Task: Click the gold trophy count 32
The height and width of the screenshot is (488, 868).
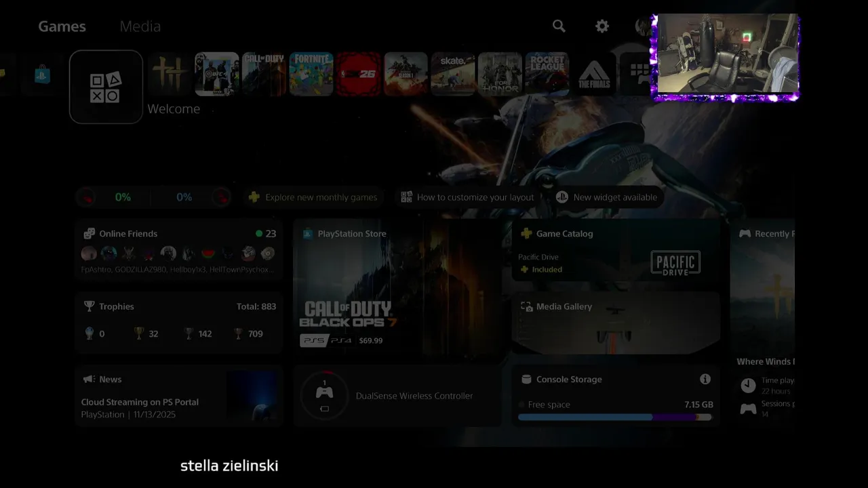Action: pyautogui.click(x=146, y=333)
